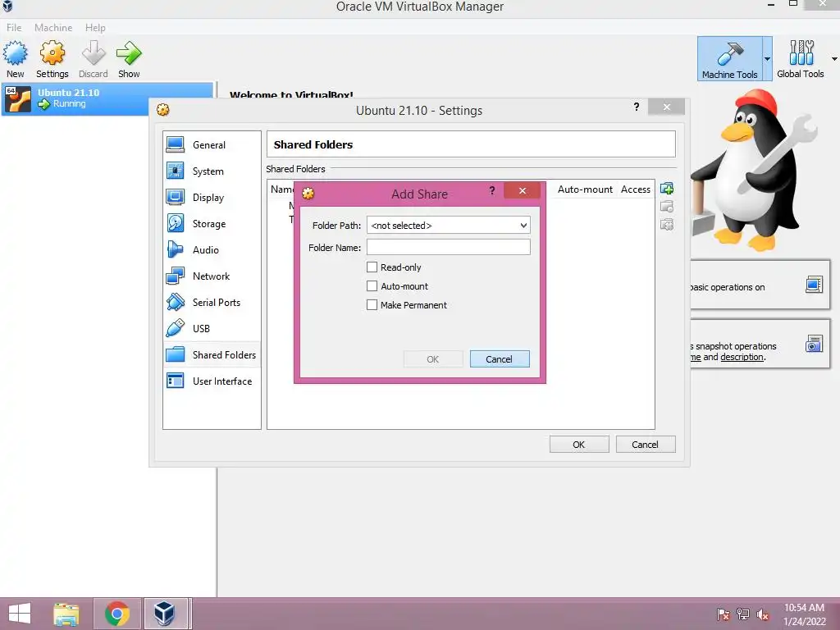Click Cancel in the Settings dialog

click(646, 444)
